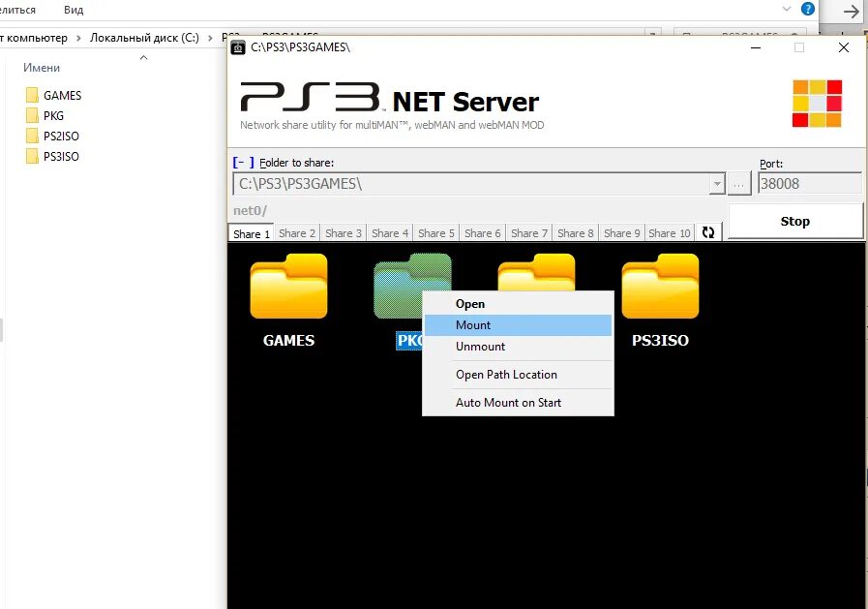Click the Локальный диск (C:) breadcrumb
The width and height of the screenshot is (868, 609).
click(144, 38)
